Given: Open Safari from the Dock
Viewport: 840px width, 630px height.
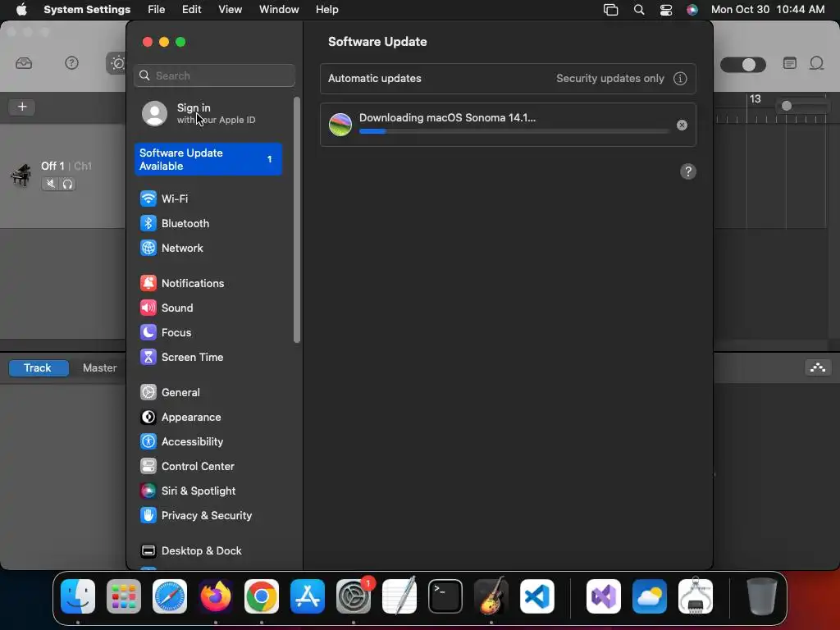Looking at the screenshot, I should 170,596.
